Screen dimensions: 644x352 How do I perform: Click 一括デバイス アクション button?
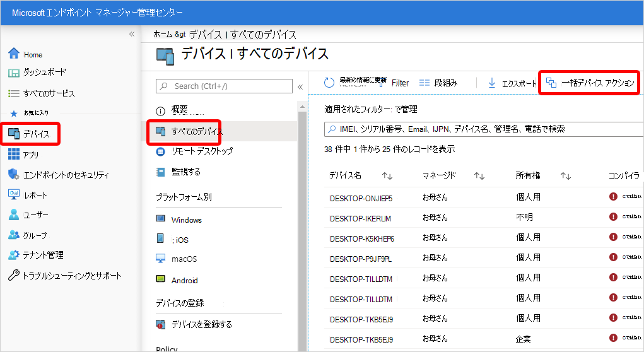pos(590,83)
